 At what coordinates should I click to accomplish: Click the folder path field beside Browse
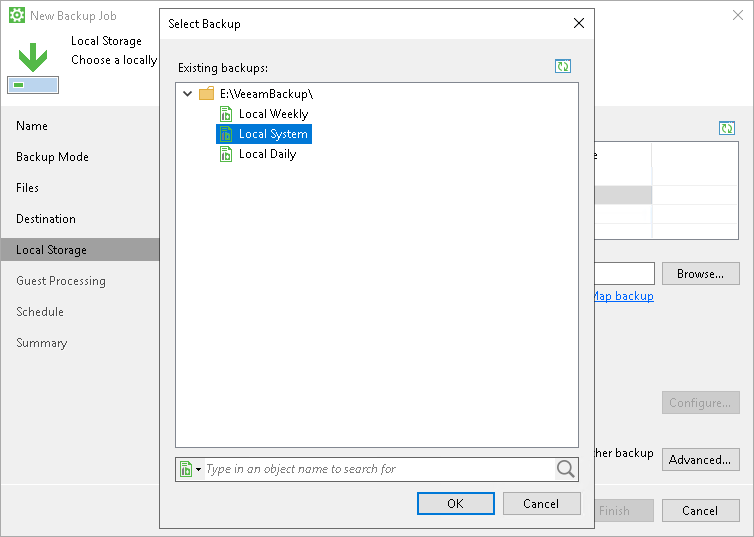[625, 274]
